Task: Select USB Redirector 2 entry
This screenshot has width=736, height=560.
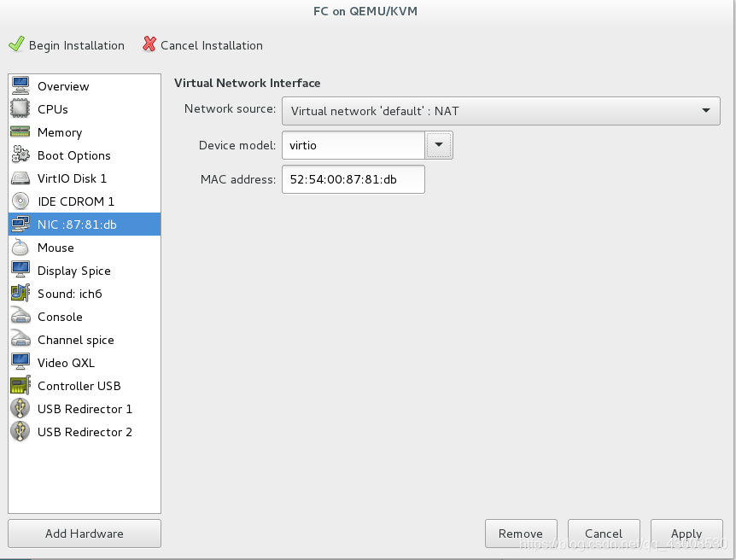Action: pos(85,431)
